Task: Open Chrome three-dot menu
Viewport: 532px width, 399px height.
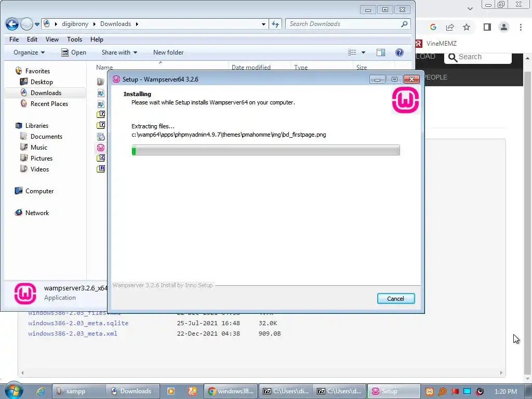Action: [x=521, y=27]
